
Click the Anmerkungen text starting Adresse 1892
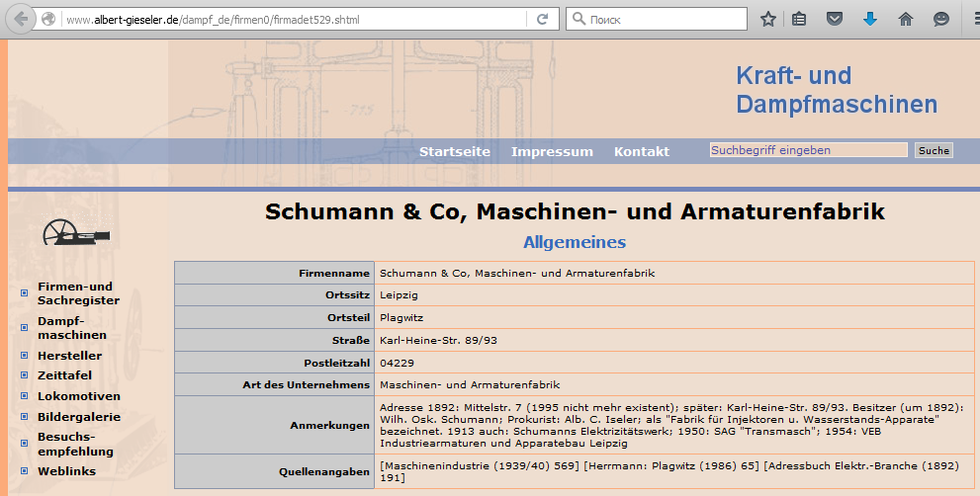tap(671, 426)
